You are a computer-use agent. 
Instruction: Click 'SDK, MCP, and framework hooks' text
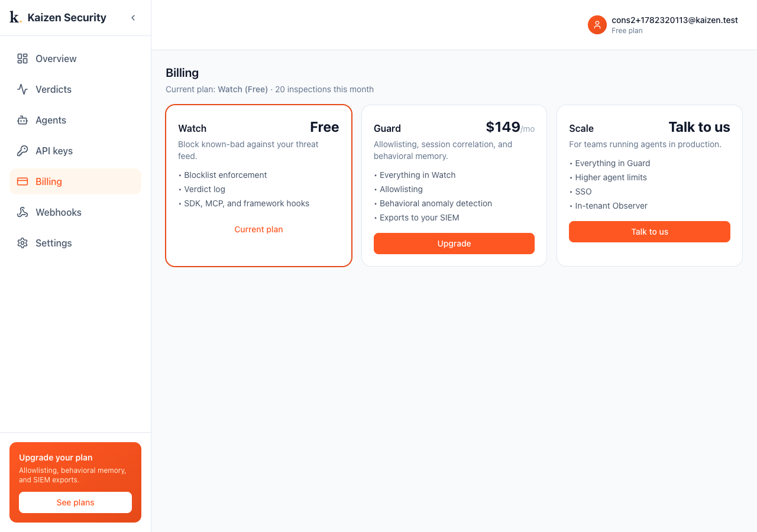pyautogui.click(x=247, y=203)
